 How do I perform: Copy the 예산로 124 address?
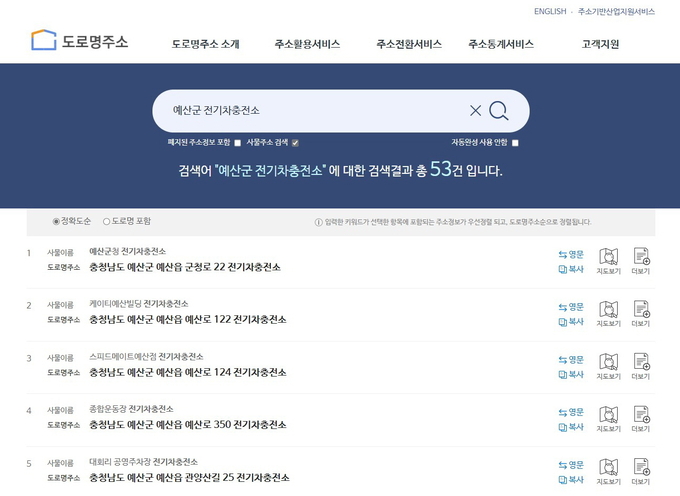pyautogui.click(x=571, y=374)
